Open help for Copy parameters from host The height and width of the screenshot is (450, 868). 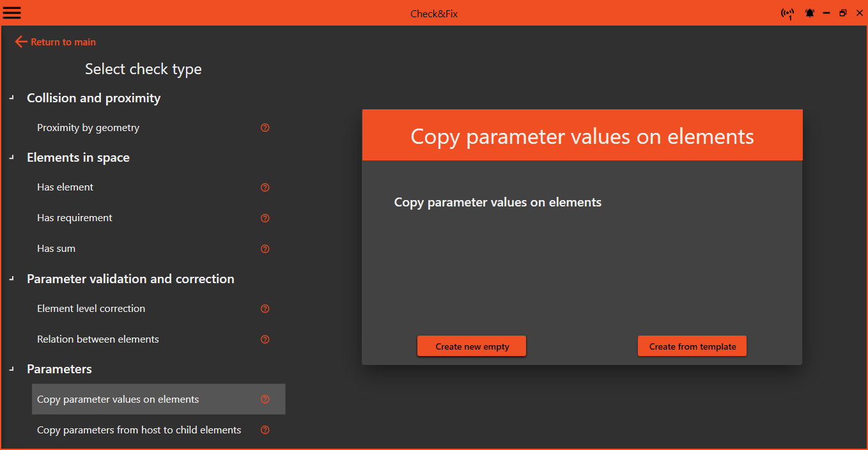pyautogui.click(x=265, y=430)
